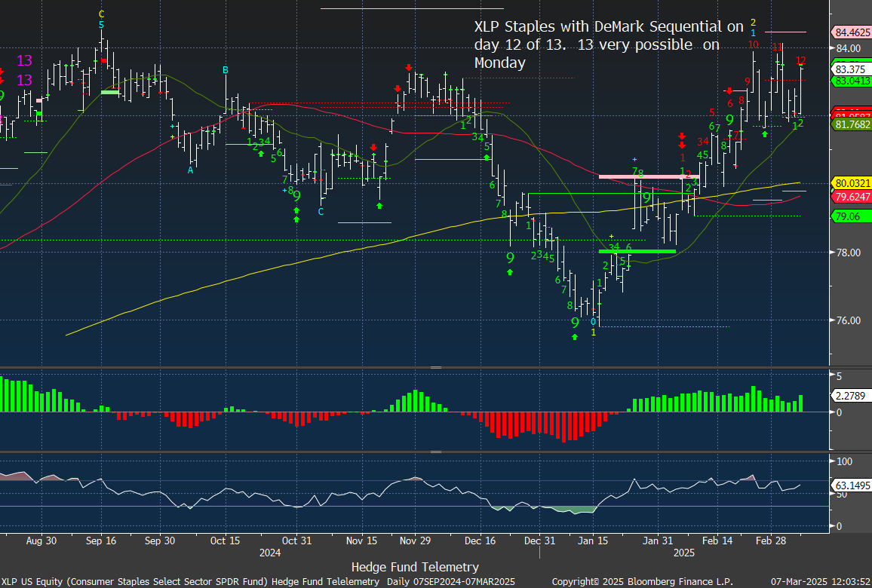Click the divider handle above the histogram panel
Viewport: 872px width, 588px height.
click(x=436, y=367)
